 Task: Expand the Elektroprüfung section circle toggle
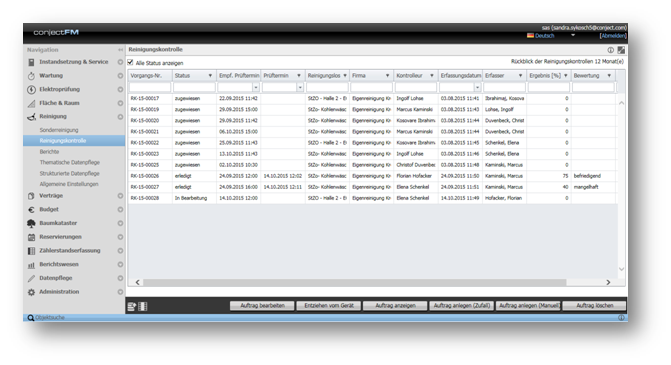click(120, 89)
